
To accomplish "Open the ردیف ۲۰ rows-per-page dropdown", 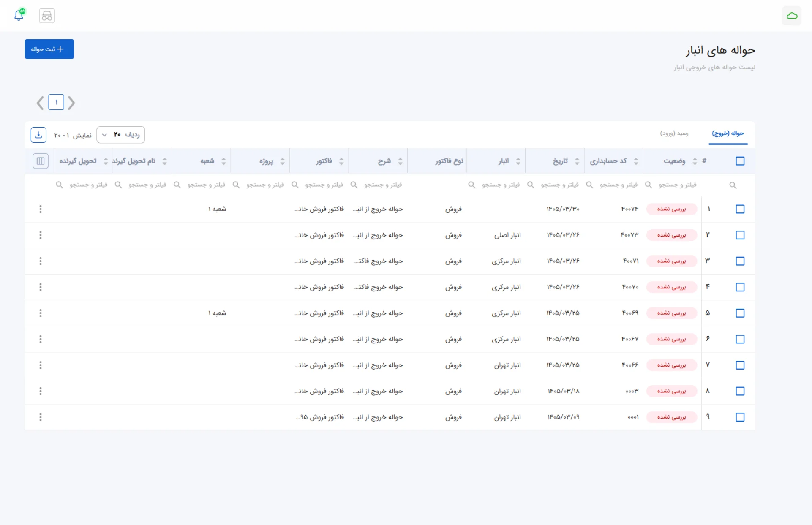I will coord(121,135).
